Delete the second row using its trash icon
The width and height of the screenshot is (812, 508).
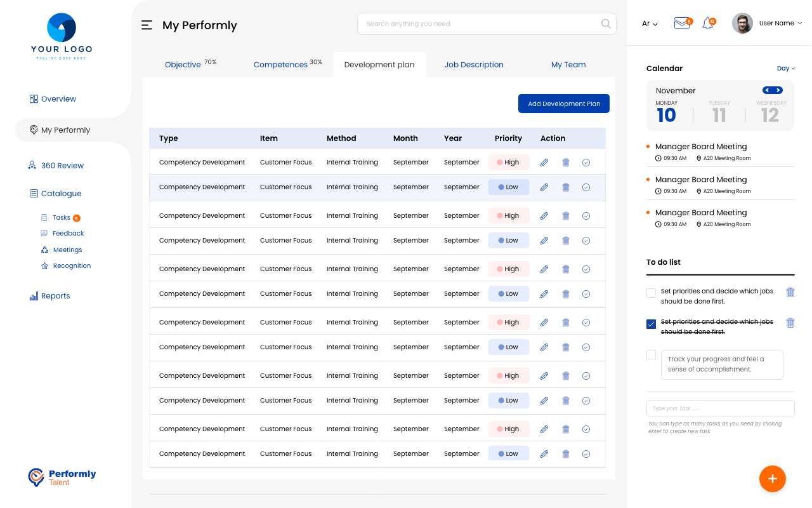pos(565,187)
